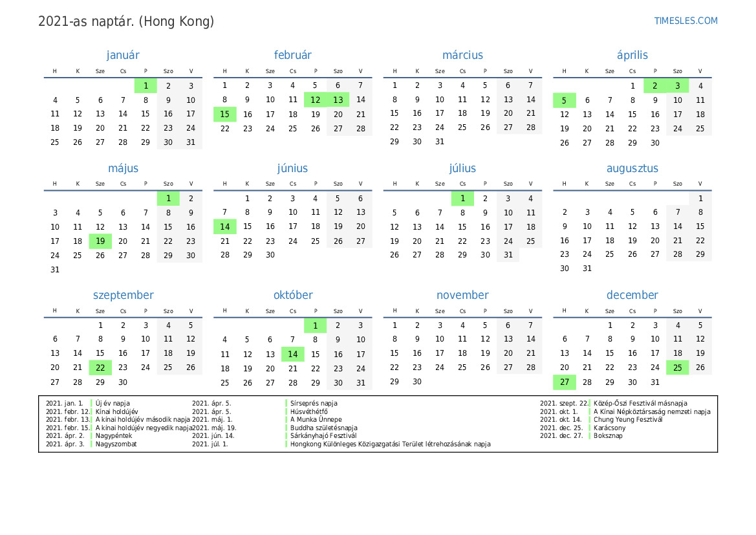Screen dimensions: 756x535
Task: Click highlighted holiday 1 in október
Action: tap(316, 325)
